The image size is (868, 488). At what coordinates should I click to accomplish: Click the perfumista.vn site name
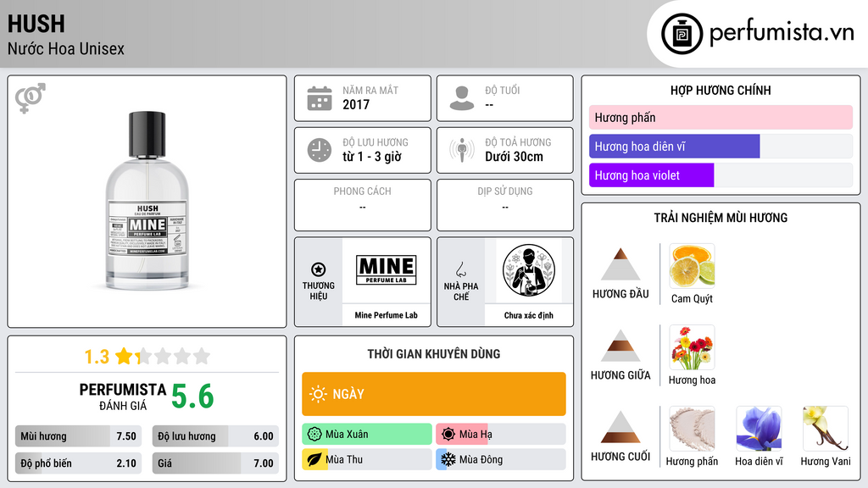point(782,32)
